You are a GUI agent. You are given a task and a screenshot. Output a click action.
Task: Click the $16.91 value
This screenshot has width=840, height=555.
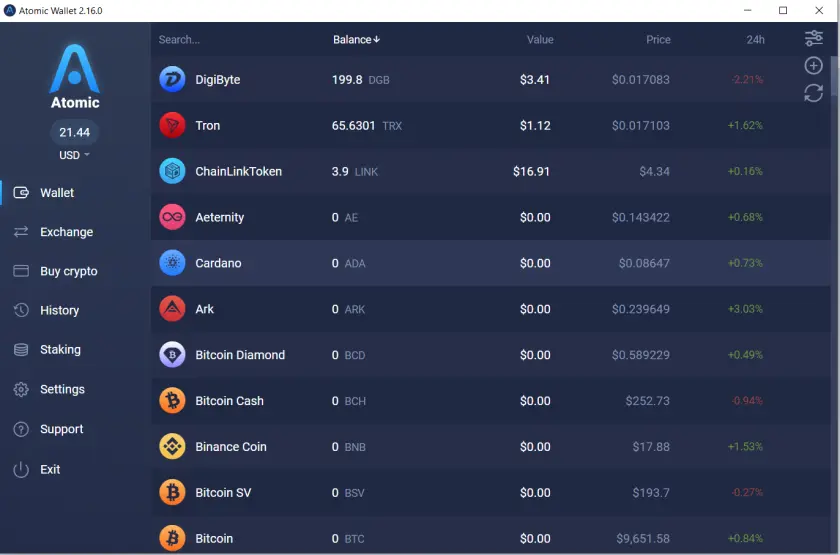531,171
